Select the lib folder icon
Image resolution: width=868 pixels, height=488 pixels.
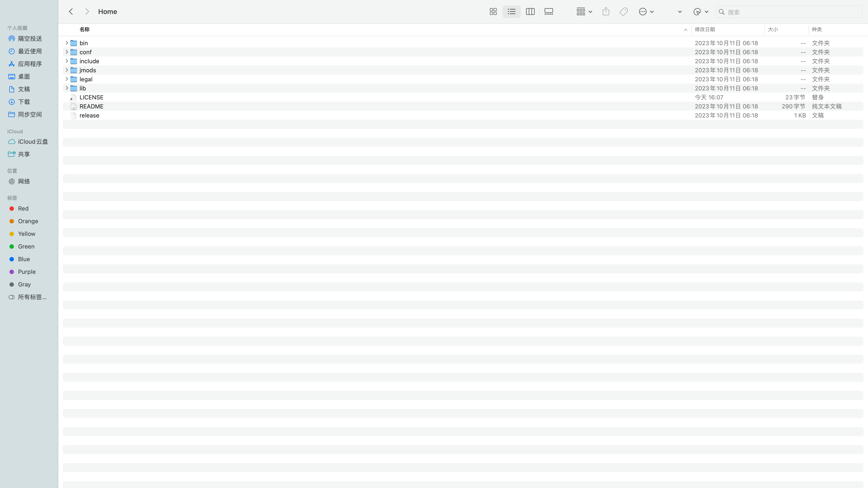pos(74,88)
